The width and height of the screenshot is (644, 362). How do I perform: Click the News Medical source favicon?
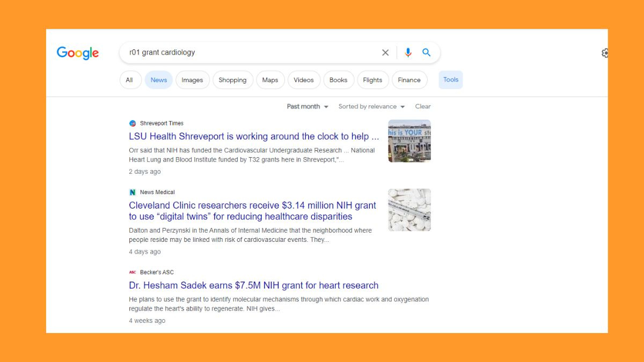coord(133,192)
